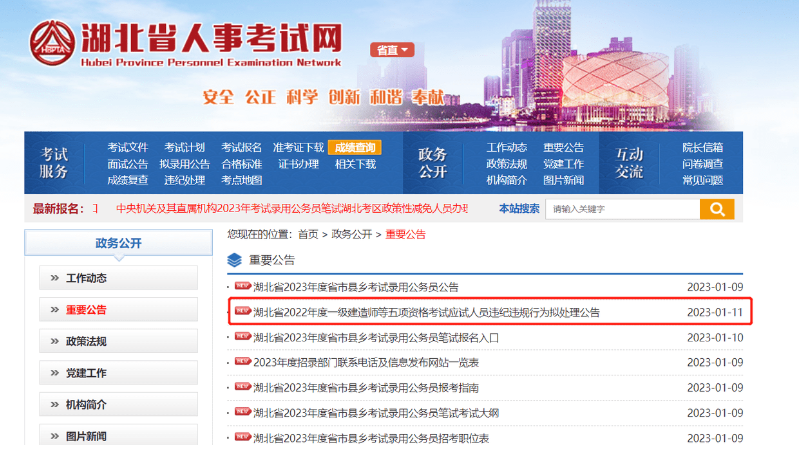Click the highlighted 成绩查询 menu item

pos(355,148)
